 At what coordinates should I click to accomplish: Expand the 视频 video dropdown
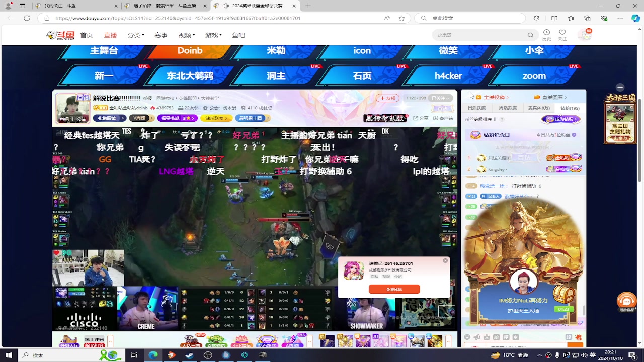[186, 35]
